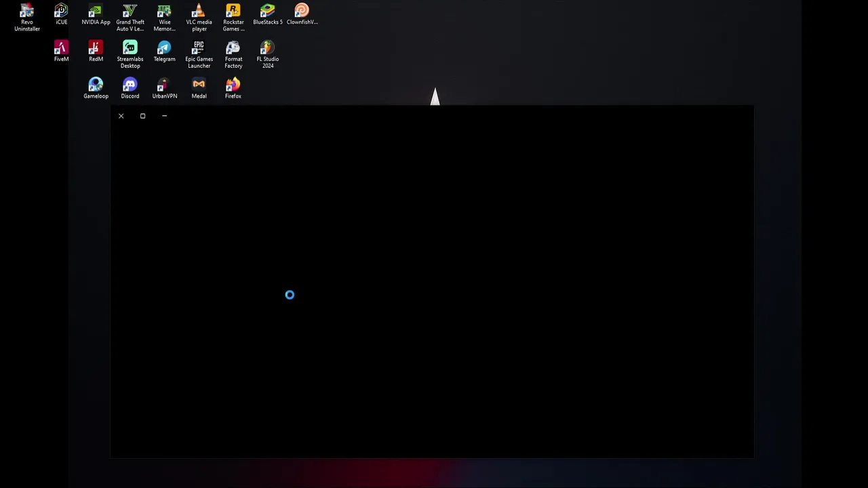Maximize the loading black window

coord(142,116)
